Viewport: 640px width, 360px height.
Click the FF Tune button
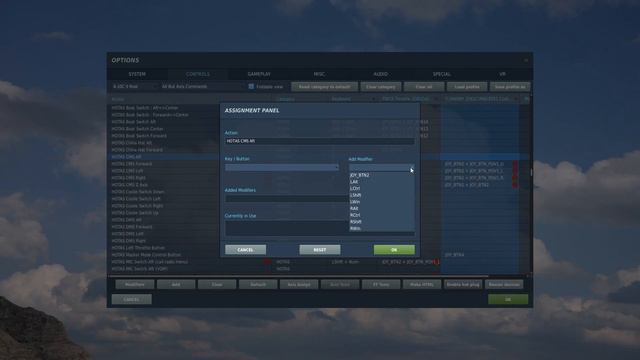[x=381, y=284]
